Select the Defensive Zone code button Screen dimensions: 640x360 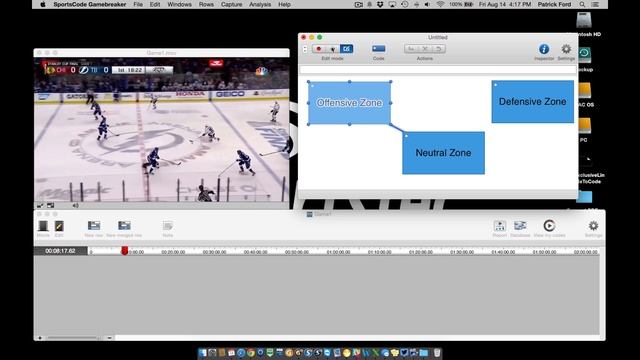532,102
